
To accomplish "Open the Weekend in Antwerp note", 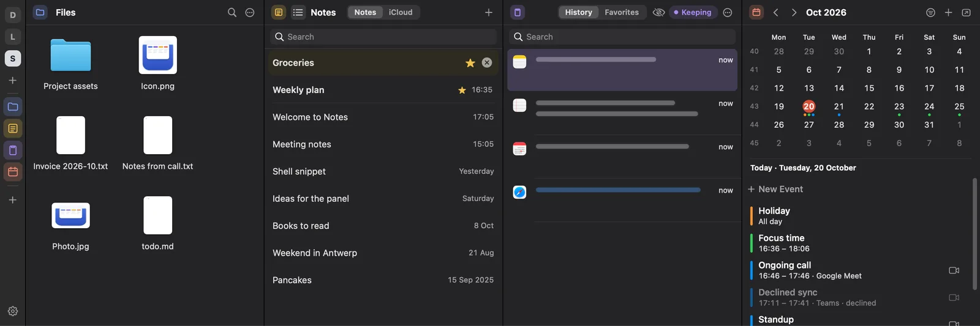I will click(383, 253).
